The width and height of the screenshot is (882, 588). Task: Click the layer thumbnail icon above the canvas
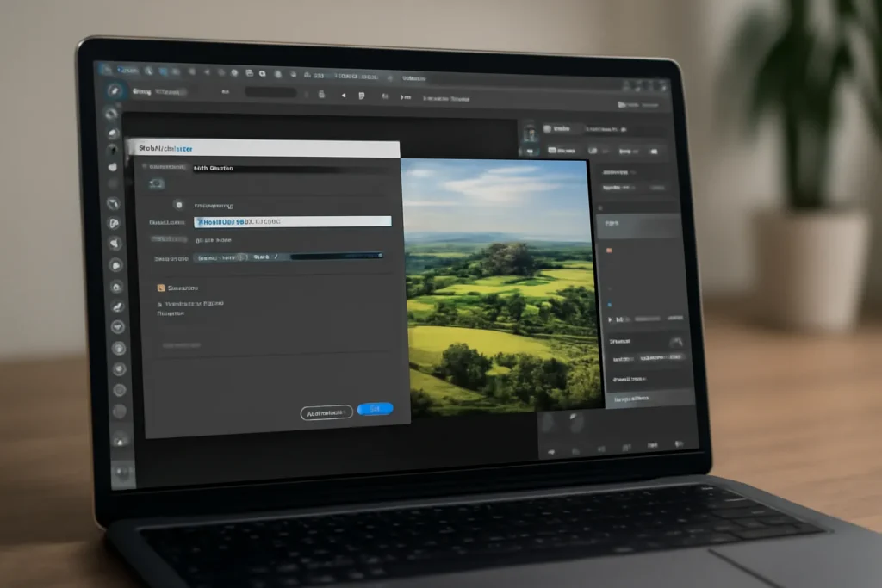click(531, 130)
